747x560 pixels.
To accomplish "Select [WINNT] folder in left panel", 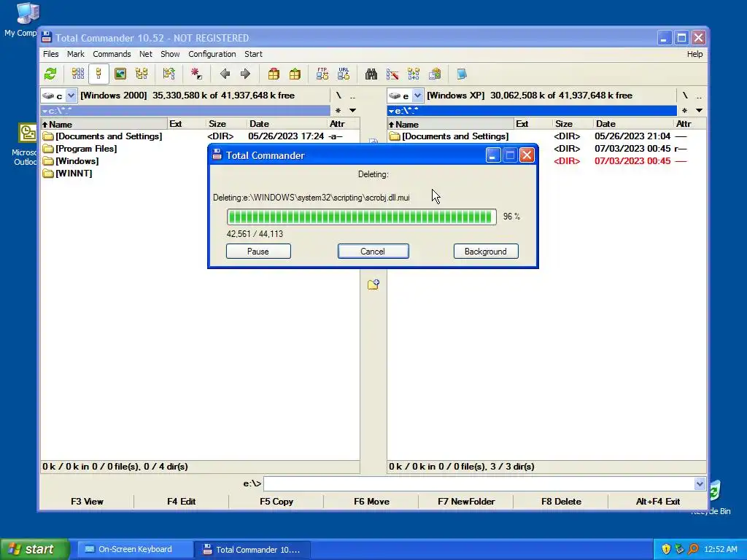I will click(74, 174).
